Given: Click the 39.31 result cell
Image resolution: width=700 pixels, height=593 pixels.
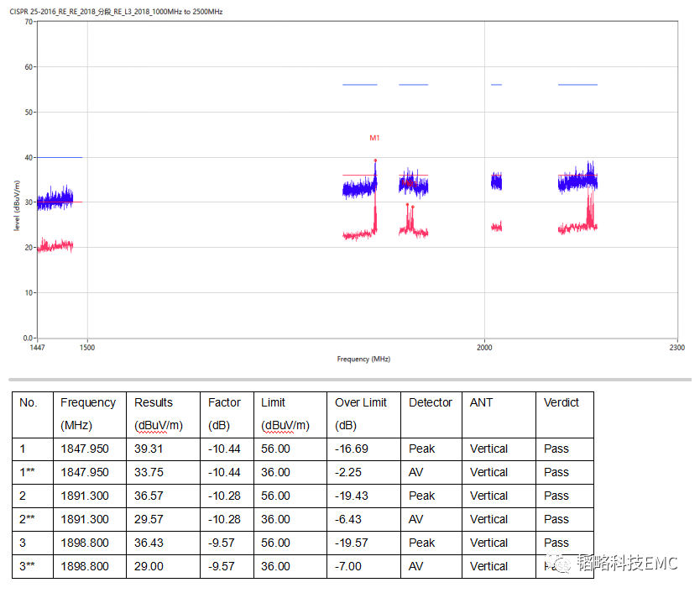Looking at the screenshot, I should click(x=148, y=449).
